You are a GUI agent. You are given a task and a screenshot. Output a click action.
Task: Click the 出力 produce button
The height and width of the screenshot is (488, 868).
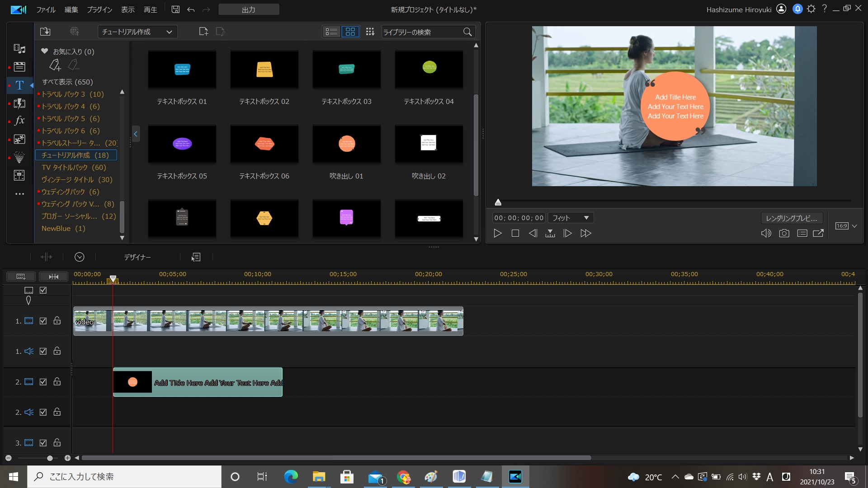[x=249, y=9]
